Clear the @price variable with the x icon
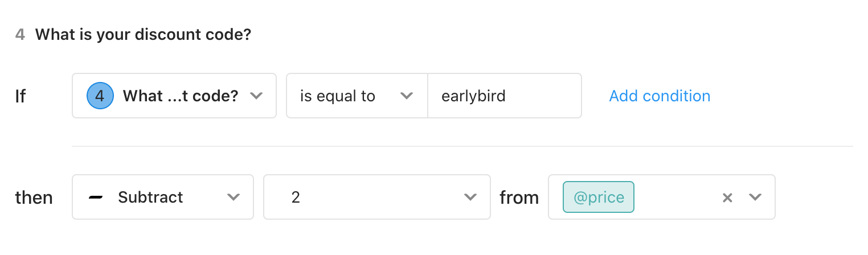 727,198
